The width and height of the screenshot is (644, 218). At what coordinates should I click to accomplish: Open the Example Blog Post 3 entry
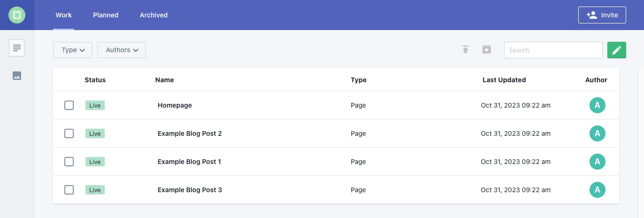(x=190, y=190)
